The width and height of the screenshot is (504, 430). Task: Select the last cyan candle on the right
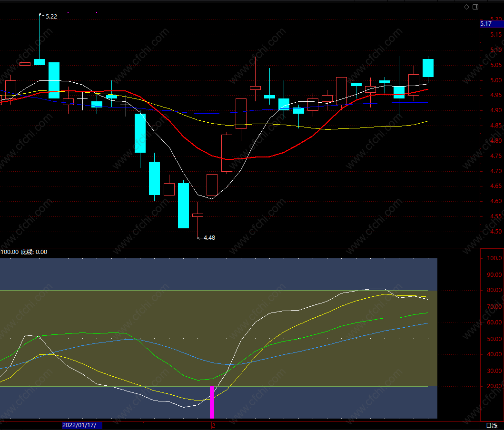pyautogui.click(x=428, y=68)
